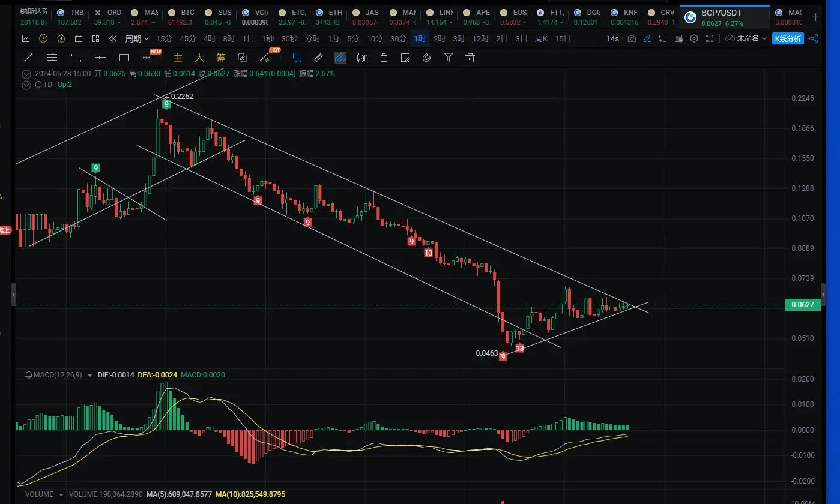This screenshot has width=840, height=504.
Task: Click the calendar-style icon beside the lightning icon
Action: pyautogui.click(x=78, y=38)
